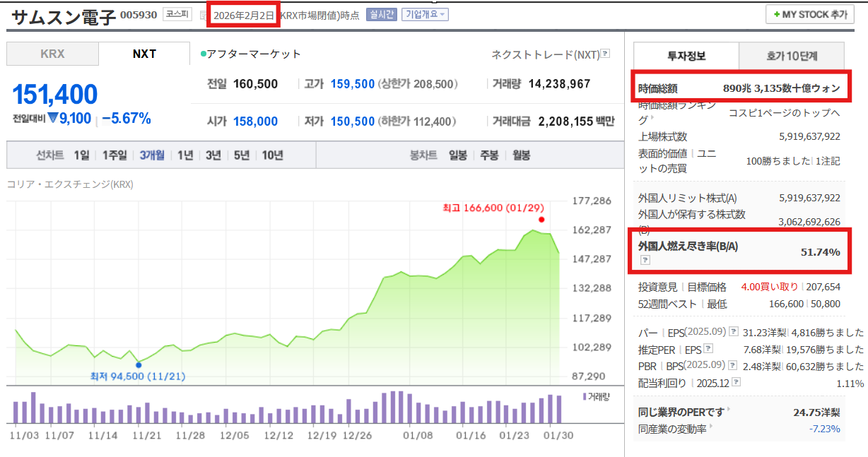Switch candle chart to 일봉
Viewport: 868px width, 457px height.
pyautogui.click(x=458, y=155)
